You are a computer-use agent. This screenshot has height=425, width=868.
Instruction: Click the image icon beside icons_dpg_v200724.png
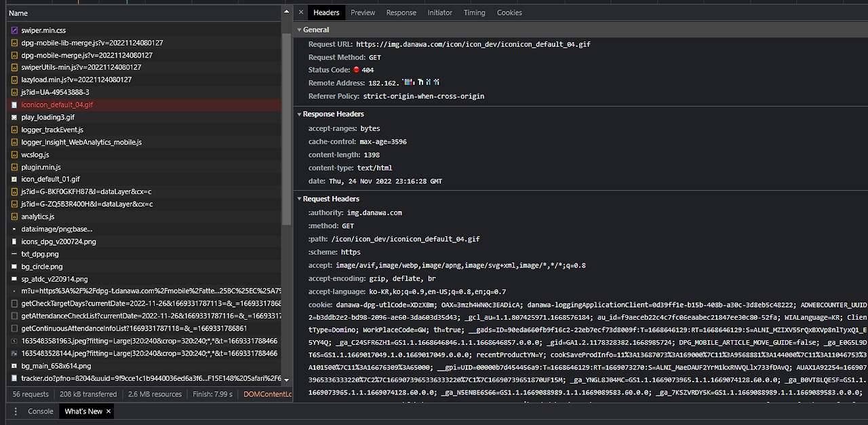(x=14, y=241)
